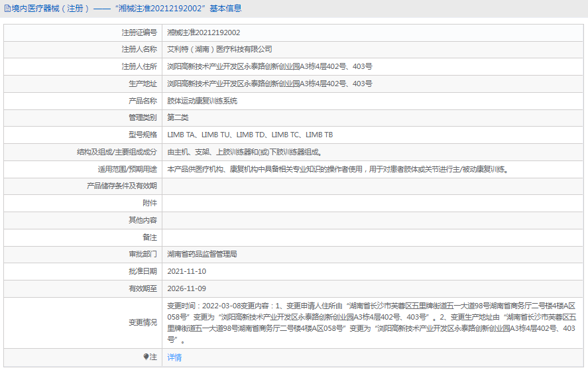The width and height of the screenshot is (588, 372).
Task: Select model specs LIMB TA、LIMB TU list
Action: point(250,135)
